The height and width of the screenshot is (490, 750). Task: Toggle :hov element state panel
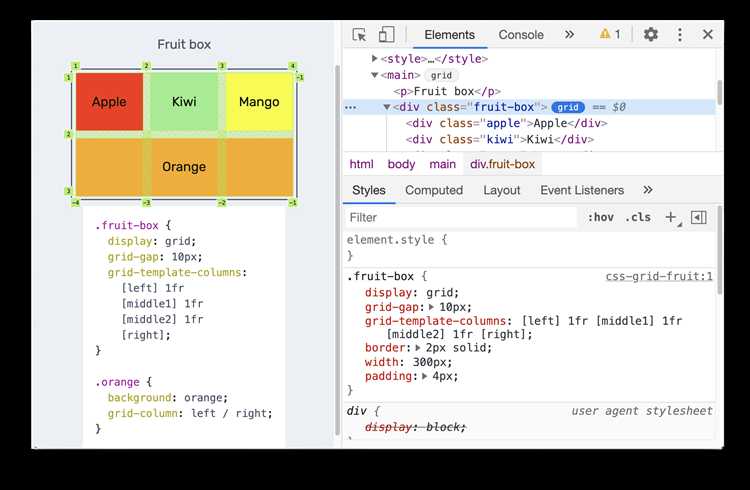601,217
